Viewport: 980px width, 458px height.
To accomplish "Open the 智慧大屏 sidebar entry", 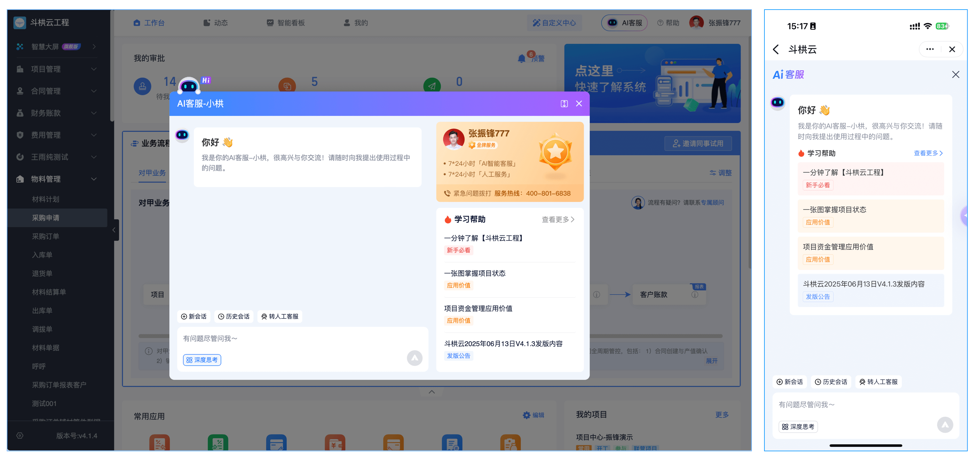I will pyautogui.click(x=57, y=47).
